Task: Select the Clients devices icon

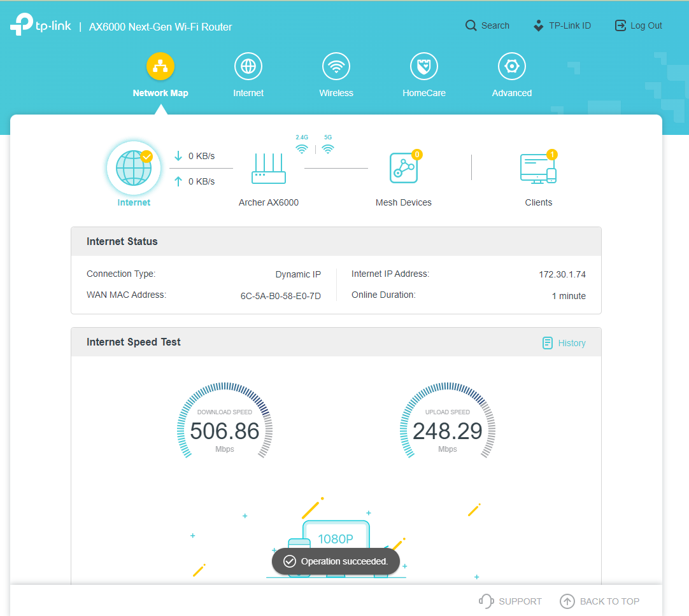Action: (538, 169)
